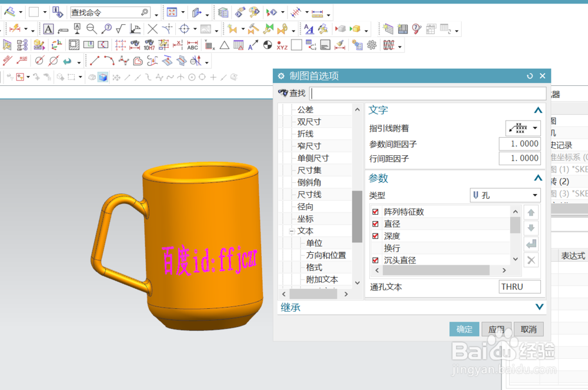This screenshot has height=390, width=588.
Task: Click the Fit view icon
Action: pyautogui.click(x=172, y=12)
